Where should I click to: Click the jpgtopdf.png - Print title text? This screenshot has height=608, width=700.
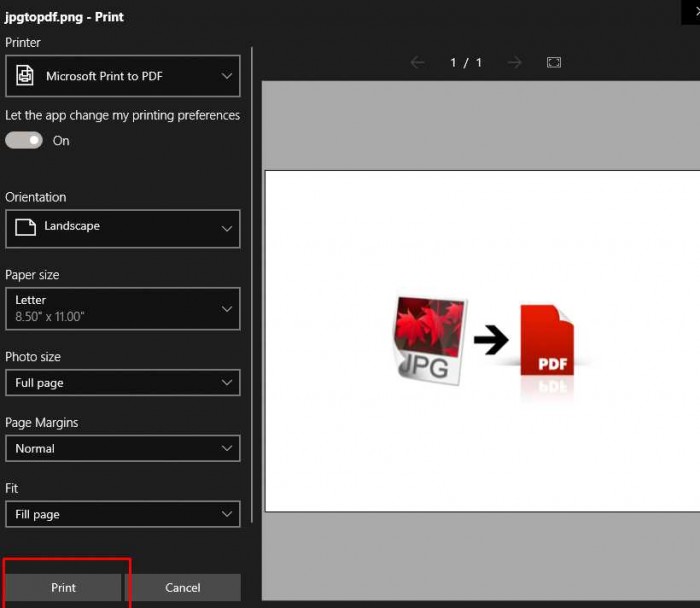click(64, 17)
